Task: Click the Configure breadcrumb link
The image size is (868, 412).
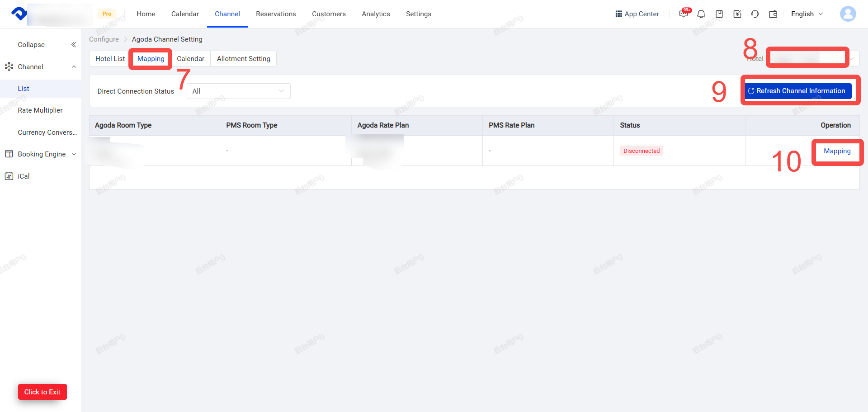Action: click(x=104, y=39)
